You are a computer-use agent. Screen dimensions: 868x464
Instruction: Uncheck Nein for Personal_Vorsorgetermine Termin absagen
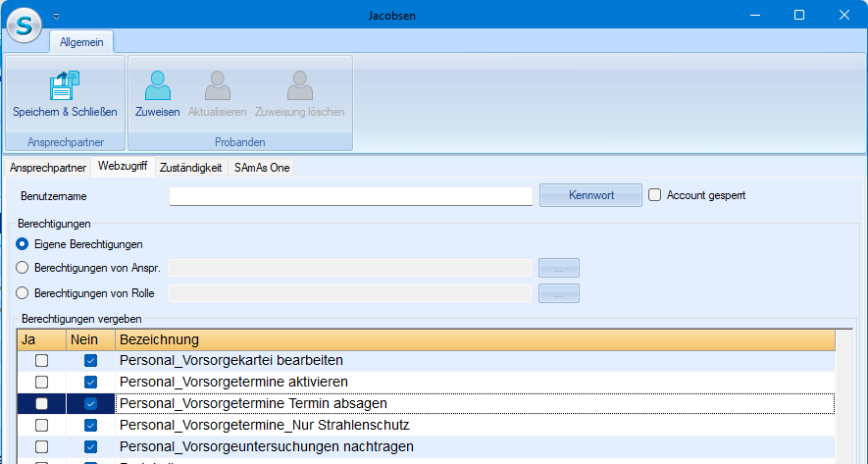(x=91, y=404)
